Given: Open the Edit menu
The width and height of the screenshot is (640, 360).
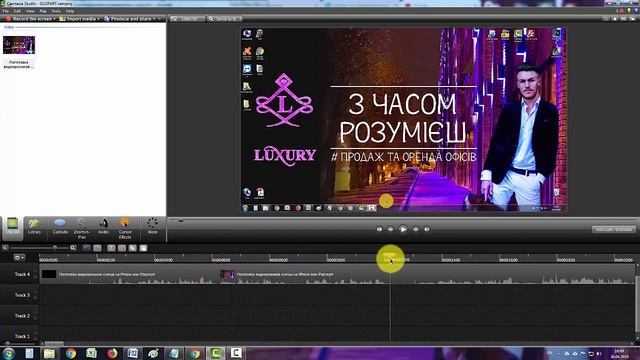Looking at the screenshot, I should pyautogui.click(x=17, y=11).
